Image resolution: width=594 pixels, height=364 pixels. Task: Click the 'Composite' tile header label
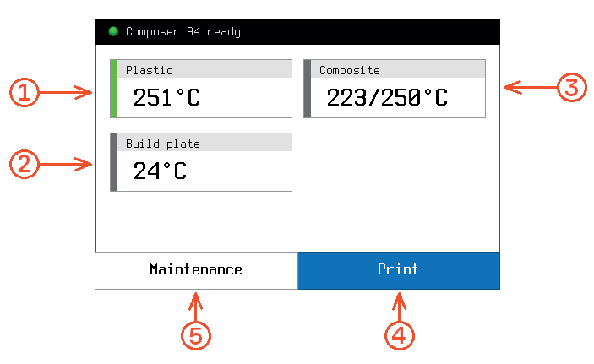click(349, 70)
